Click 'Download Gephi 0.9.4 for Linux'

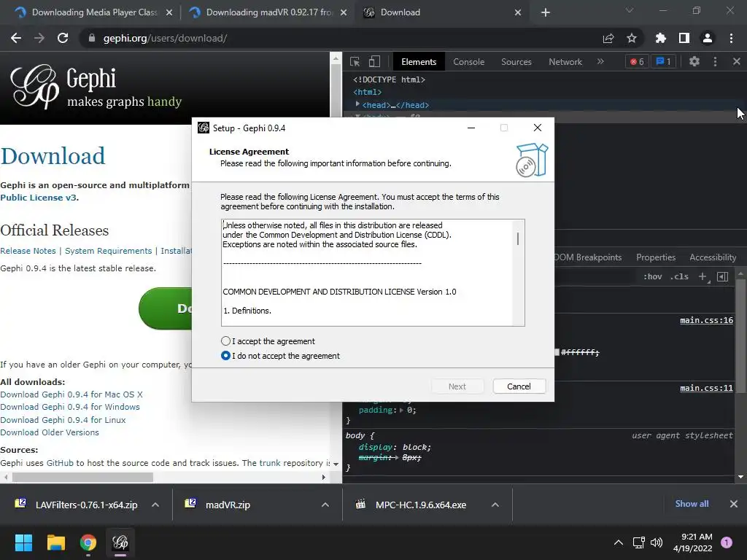click(63, 419)
